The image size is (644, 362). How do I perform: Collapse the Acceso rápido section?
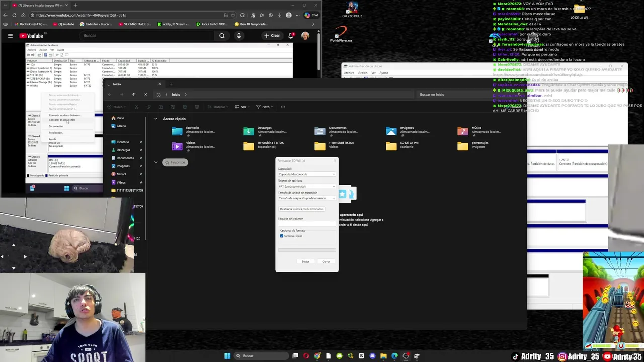[156, 119]
